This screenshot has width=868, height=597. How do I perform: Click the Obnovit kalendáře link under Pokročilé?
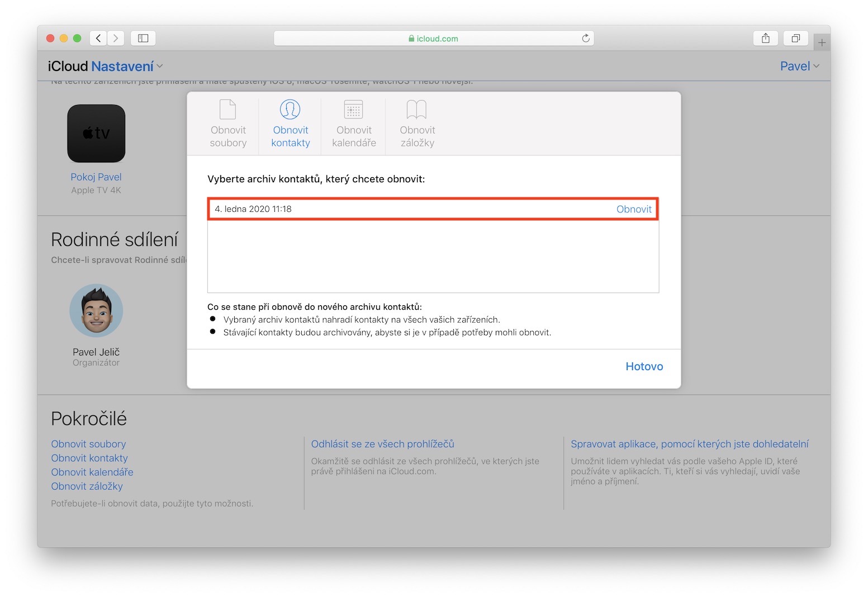click(x=92, y=472)
